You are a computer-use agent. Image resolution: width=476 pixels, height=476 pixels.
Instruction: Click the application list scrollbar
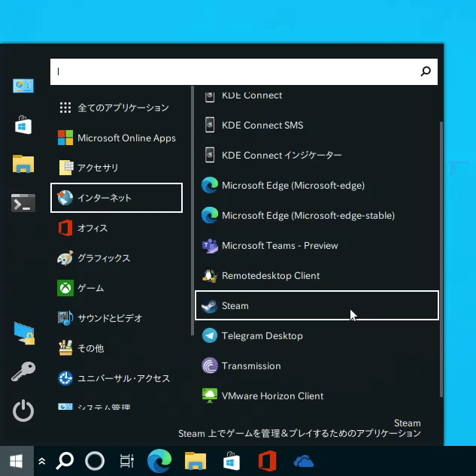(441, 259)
